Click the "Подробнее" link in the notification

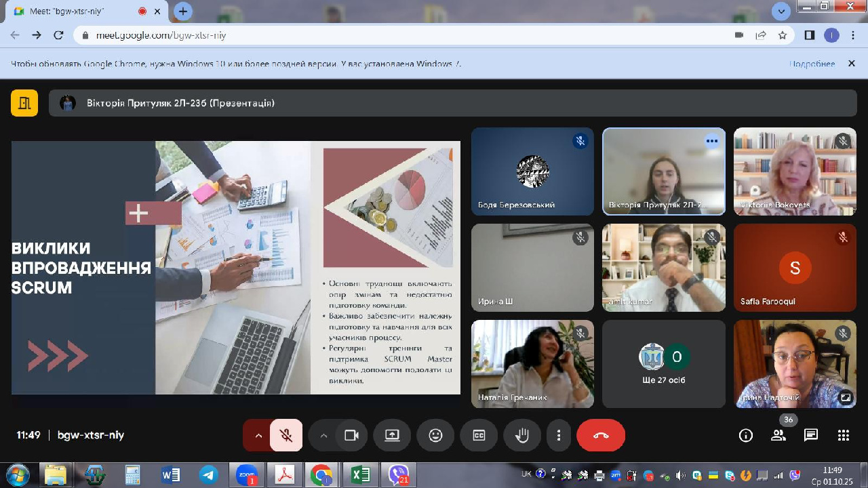pos(812,64)
